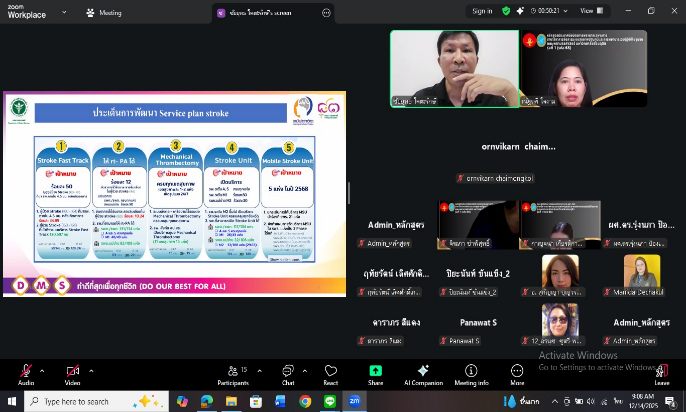Screen dimensions: 686x412
Task: Open the View layout menu
Action: (x=592, y=11)
